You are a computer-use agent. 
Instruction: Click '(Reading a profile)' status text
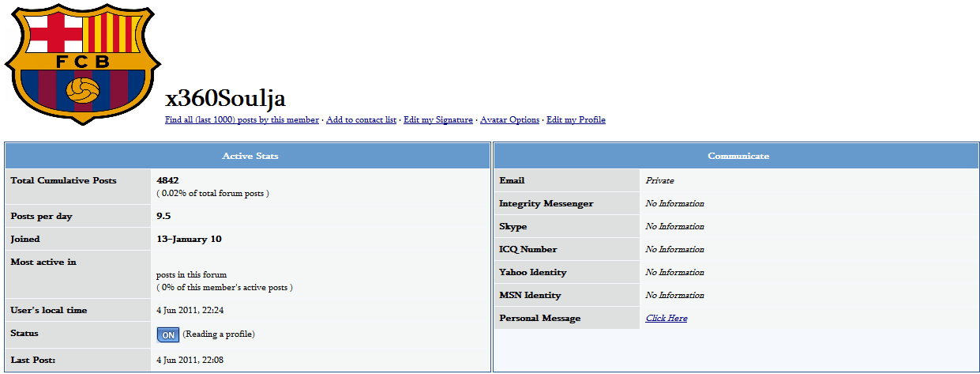(x=219, y=334)
